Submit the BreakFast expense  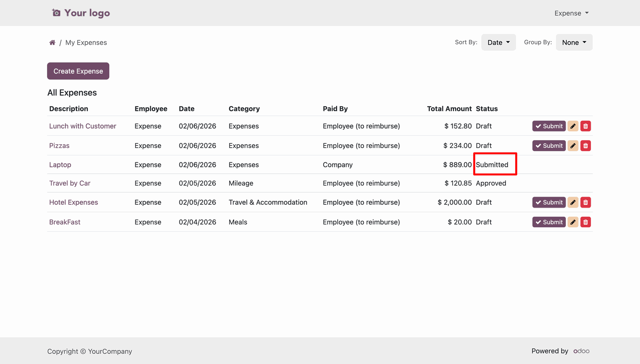point(549,222)
